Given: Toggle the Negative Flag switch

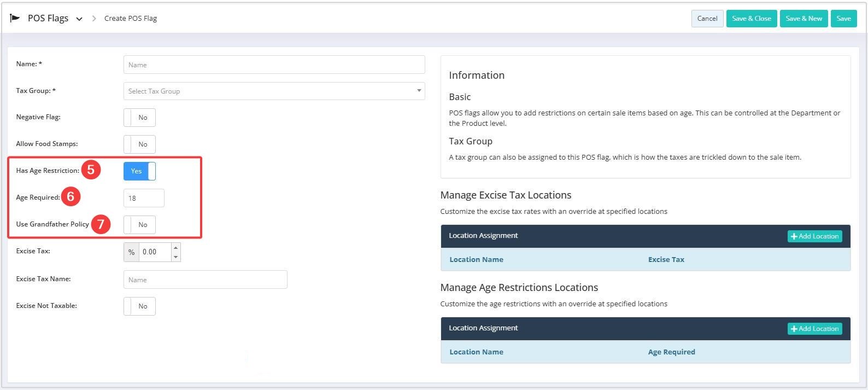Looking at the screenshot, I should tap(139, 118).
